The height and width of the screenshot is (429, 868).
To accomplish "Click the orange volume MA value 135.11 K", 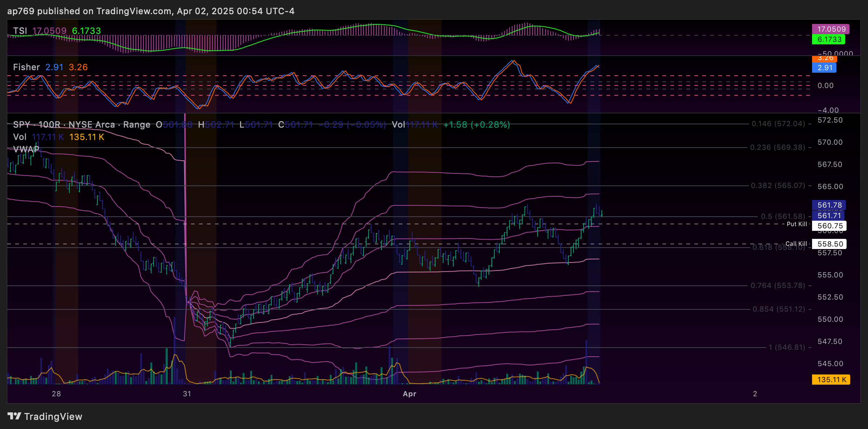I will coord(87,137).
